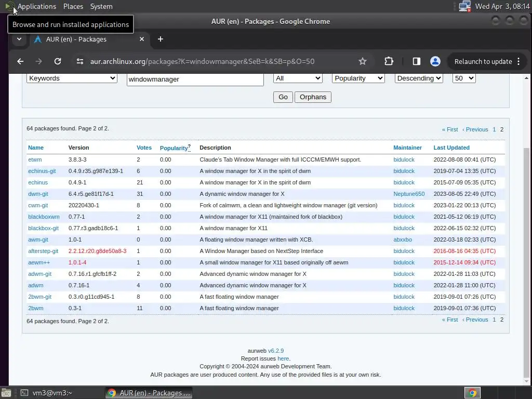Viewport: 532px width, 399px height.
Task: Open the Keywords search-by dropdown
Action: tap(72, 78)
